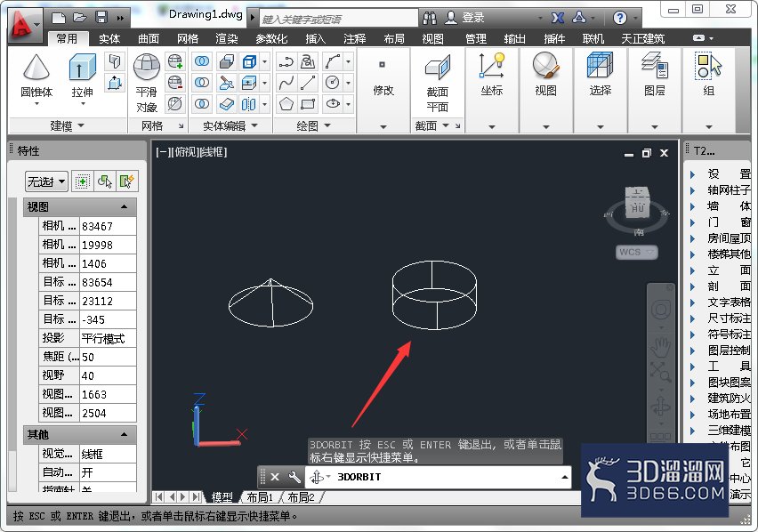Collapse the 视图 section in Properties panel

(x=124, y=206)
